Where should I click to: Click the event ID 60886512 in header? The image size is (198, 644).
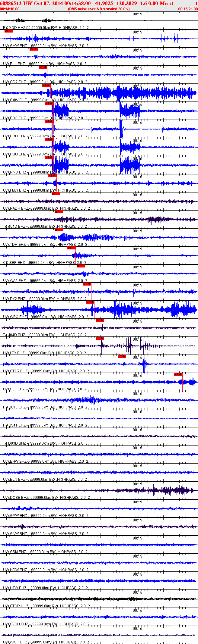[10, 3]
